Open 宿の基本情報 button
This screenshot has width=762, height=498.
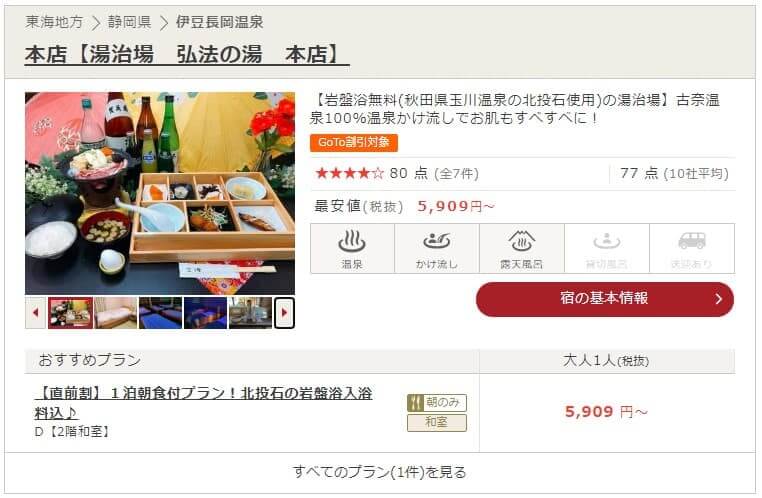click(605, 299)
